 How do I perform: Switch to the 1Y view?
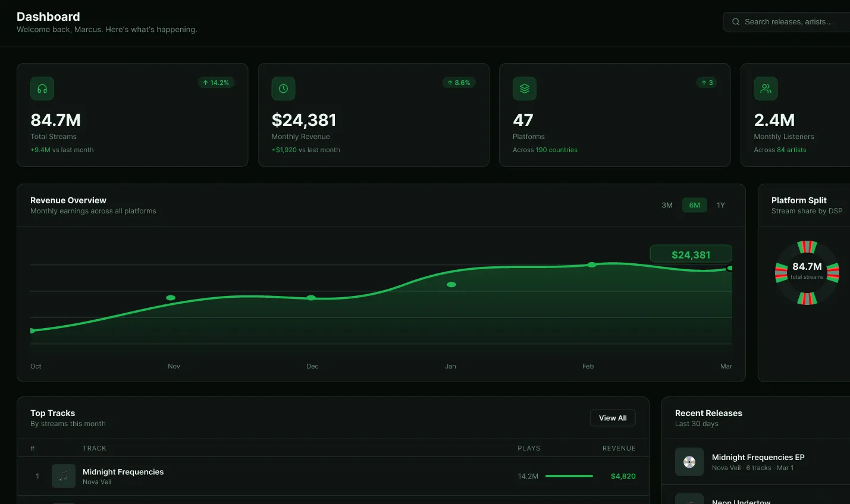point(720,204)
